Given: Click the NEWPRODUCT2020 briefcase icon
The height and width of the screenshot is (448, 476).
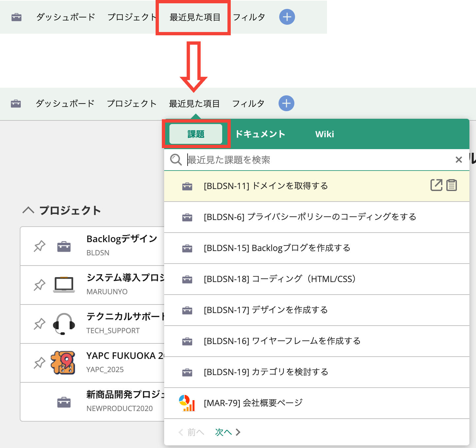Looking at the screenshot, I should tap(64, 402).
